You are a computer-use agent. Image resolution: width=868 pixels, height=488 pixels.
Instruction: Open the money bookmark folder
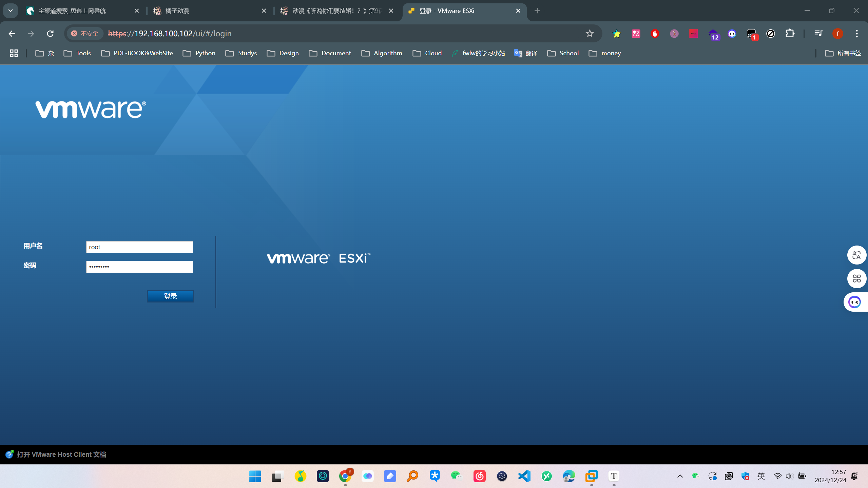click(x=605, y=53)
